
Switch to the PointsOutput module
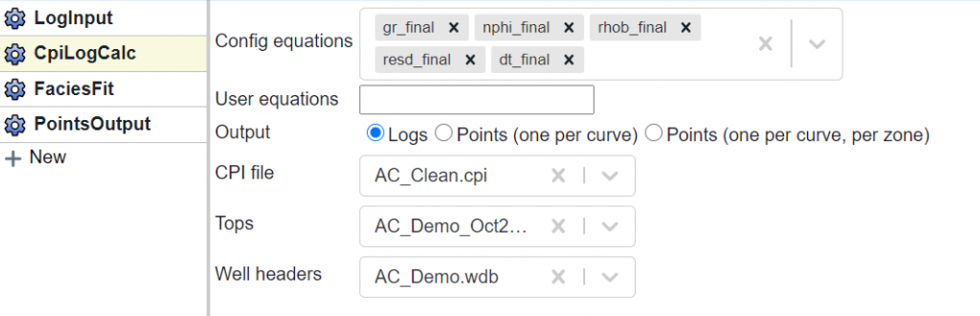[x=92, y=124]
